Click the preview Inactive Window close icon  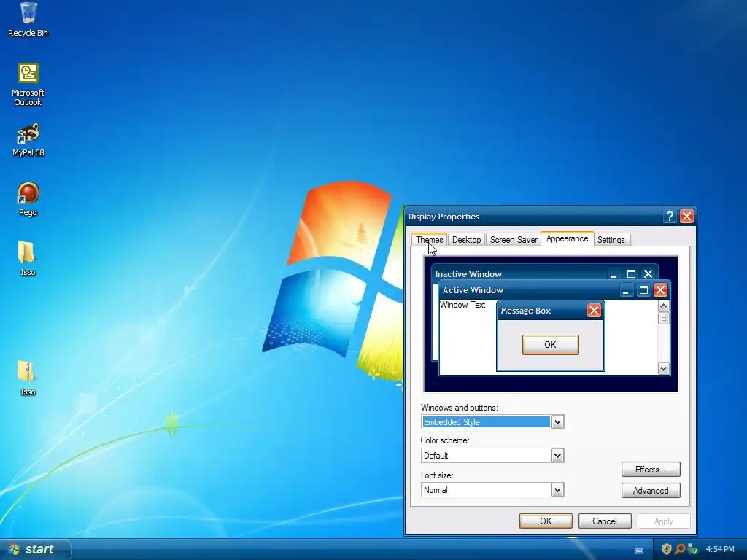pyautogui.click(x=648, y=274)
